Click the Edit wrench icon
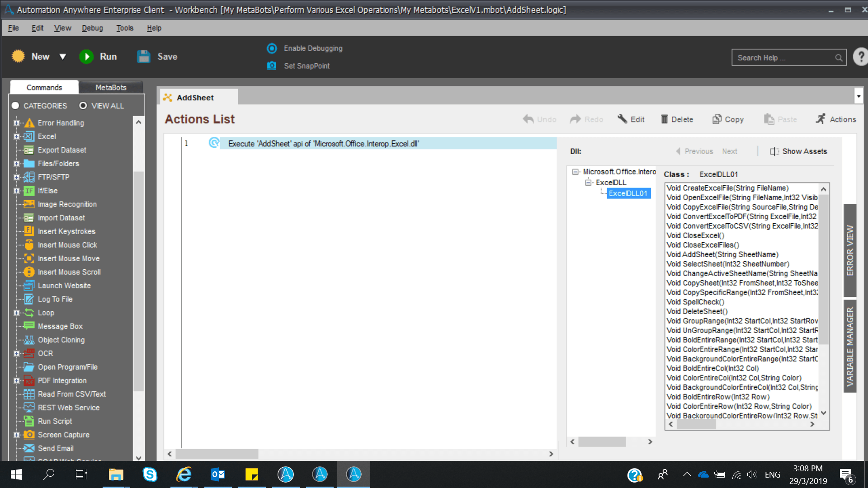This screenshot has height=488, width=868. (623, 119)
